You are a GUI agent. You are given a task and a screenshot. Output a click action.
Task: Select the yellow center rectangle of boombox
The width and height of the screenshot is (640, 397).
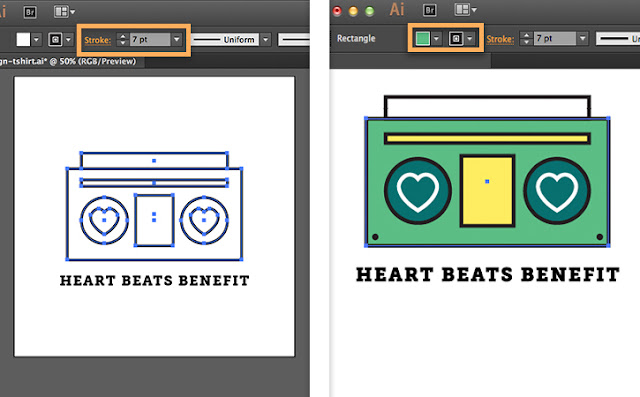pyautogui.click(x=487, y=191)
